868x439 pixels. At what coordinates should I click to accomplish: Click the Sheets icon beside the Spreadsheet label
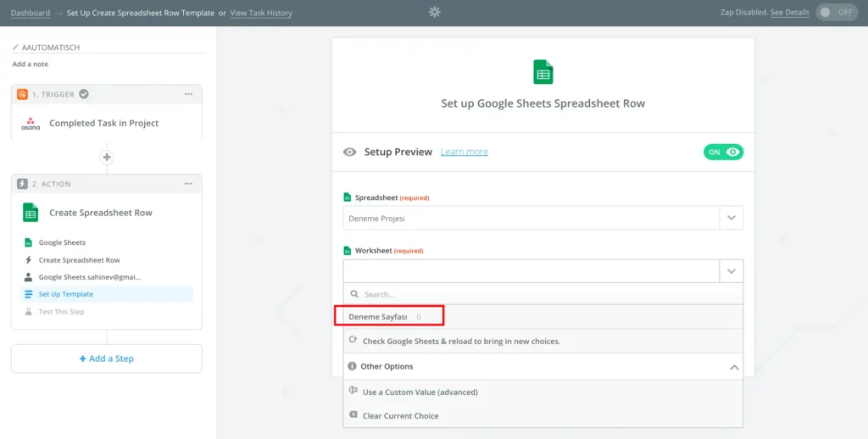(x=348, y=197)
